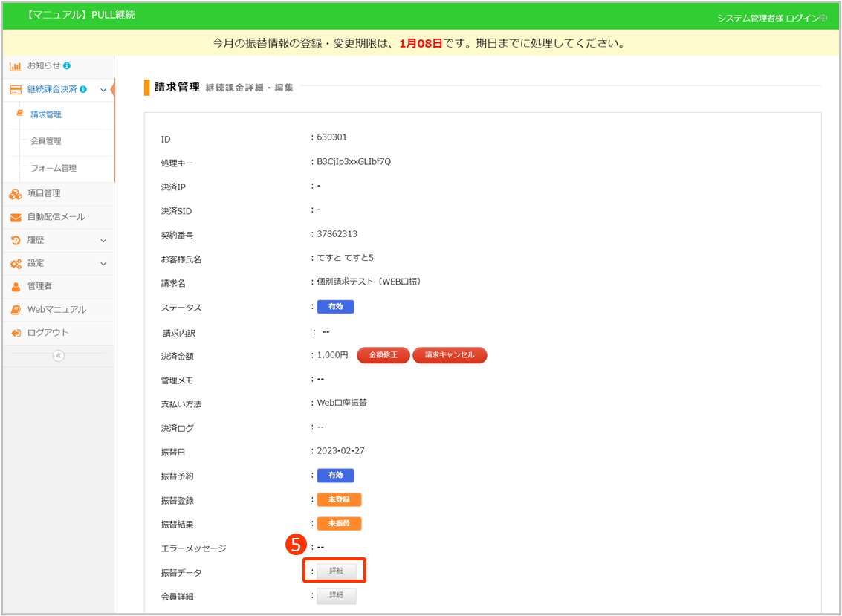Viewport: 842px width, 616px height.
Task: Click the ログアウト sign-out icon
Action: click(x=15, y=333)
